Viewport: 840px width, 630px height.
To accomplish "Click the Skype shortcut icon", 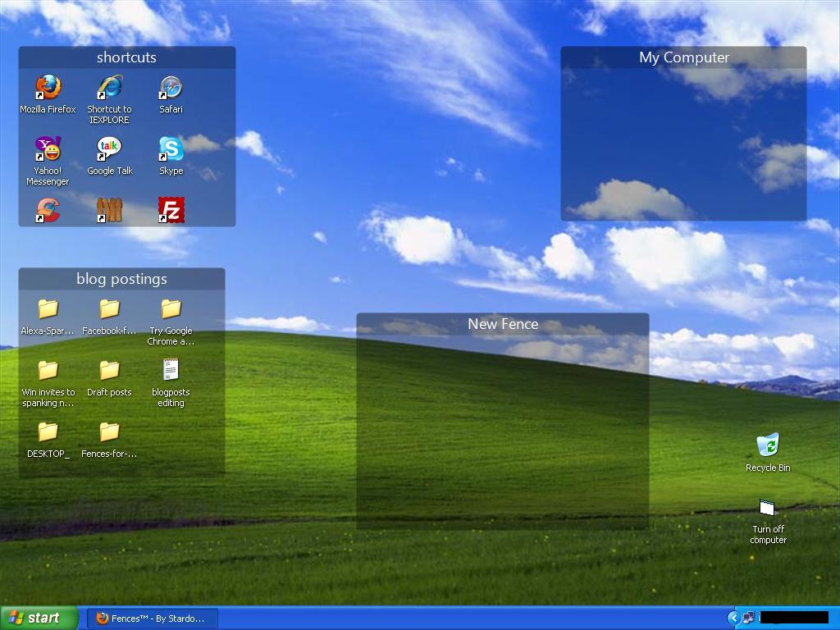I will 171,149.
